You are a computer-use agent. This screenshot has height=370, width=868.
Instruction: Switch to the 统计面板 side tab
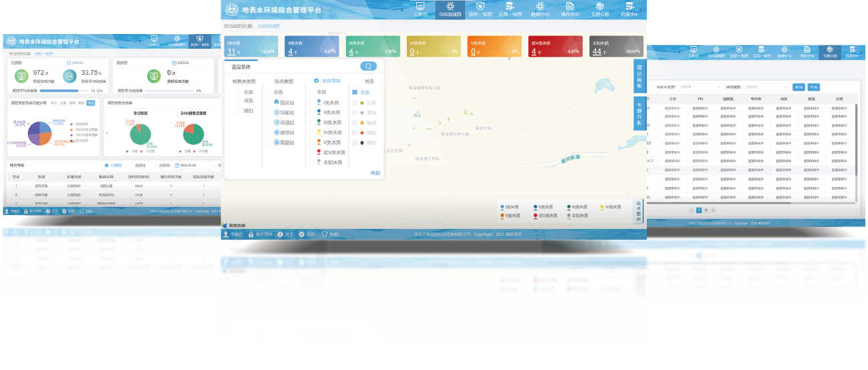point(639,76)
